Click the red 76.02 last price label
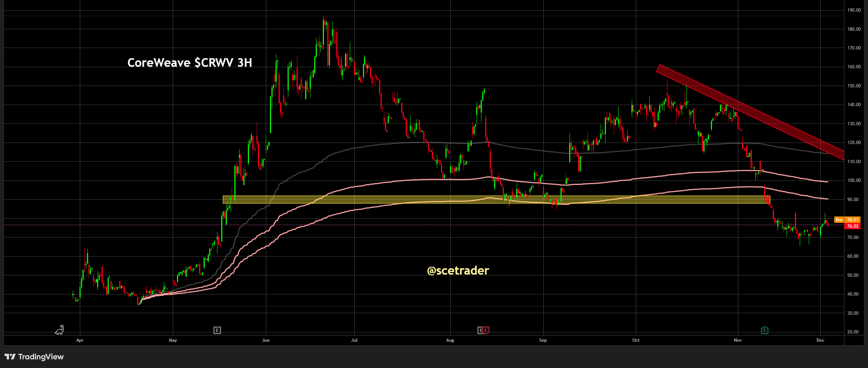 852,226
